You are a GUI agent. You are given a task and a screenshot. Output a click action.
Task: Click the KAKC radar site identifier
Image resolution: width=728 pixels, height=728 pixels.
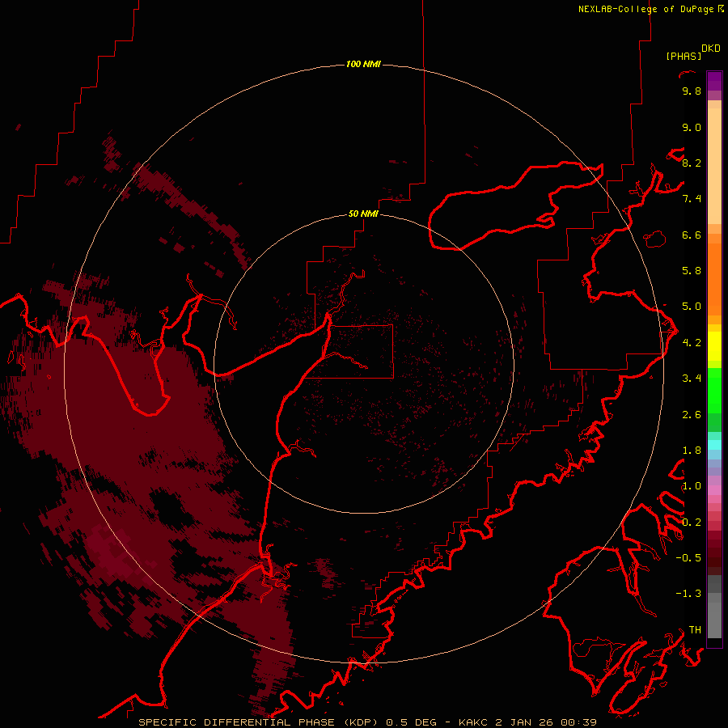(473, 722)
